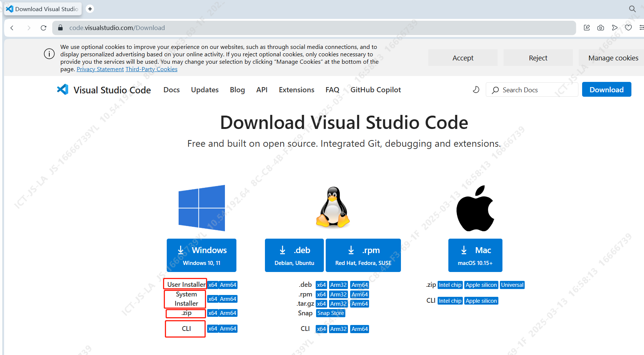Click the browser back arrow
644x355 pixels.
point(12,28)
